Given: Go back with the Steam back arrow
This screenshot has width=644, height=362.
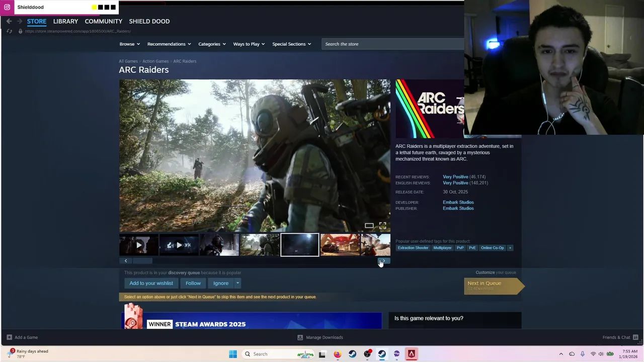Looking at the screenshot, I should point(9,21).
